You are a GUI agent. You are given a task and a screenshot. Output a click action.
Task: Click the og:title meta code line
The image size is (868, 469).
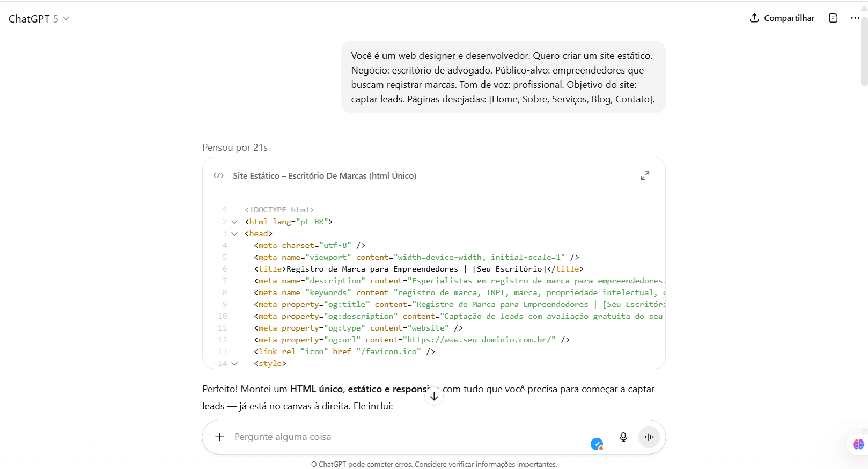(459, 304)
